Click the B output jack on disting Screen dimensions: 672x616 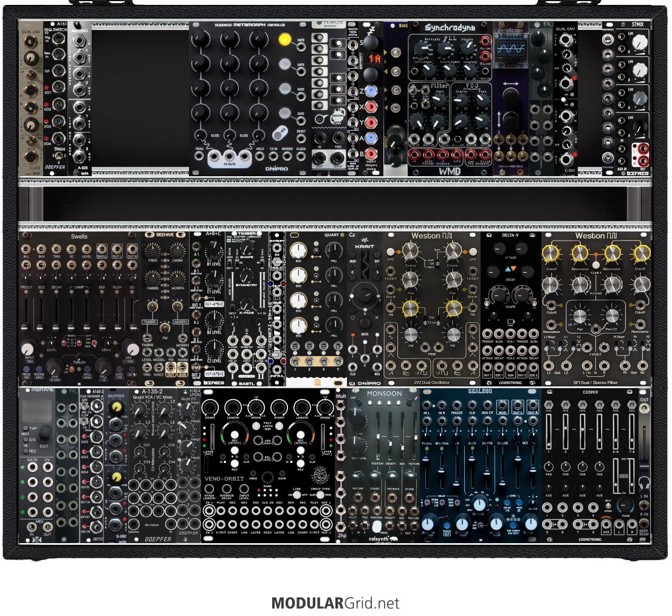point(371,153)
